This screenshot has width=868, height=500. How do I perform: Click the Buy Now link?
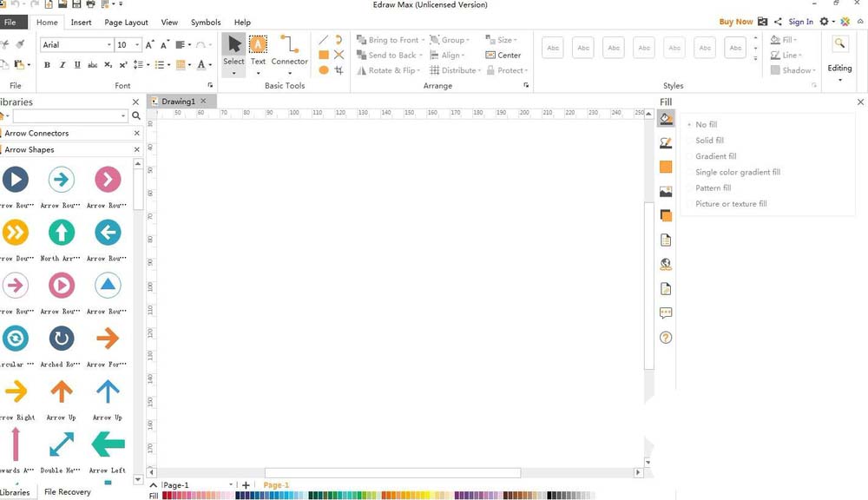pyautogui.click(x=736, y=22)
